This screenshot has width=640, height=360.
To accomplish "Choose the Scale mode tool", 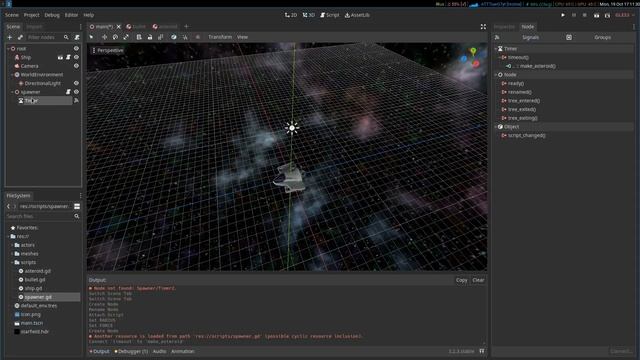I will coord(126,37).
